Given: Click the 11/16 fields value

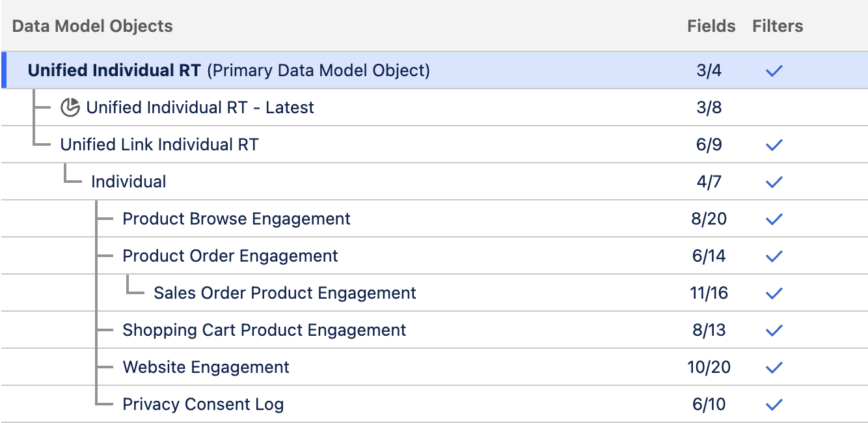Looking at the screenshot, I should pyautogui.click(x=709, y=293).
